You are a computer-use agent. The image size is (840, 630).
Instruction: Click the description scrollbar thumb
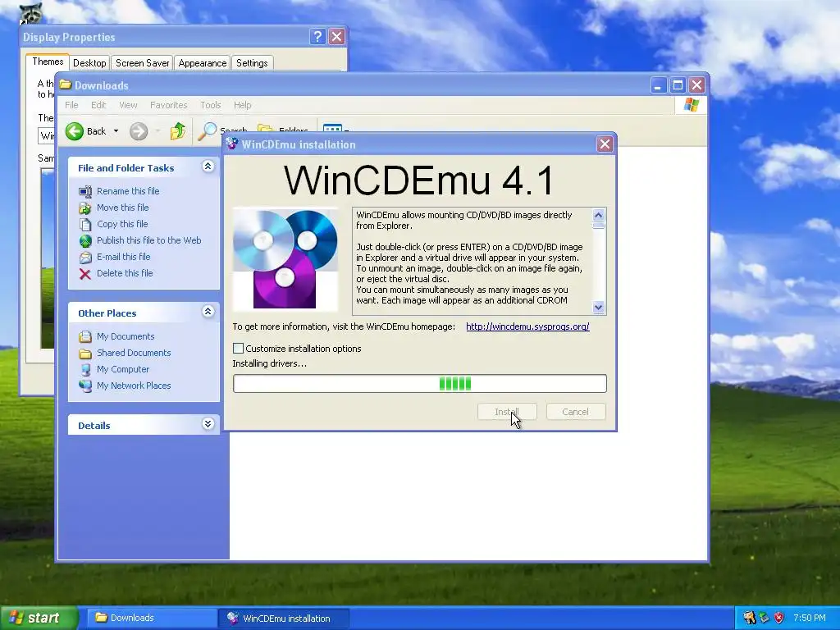pos(598,226)
